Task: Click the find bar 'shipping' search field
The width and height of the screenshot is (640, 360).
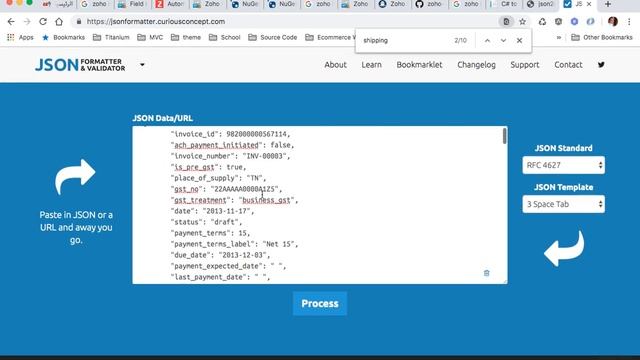Action: click(x=404, y=40)
